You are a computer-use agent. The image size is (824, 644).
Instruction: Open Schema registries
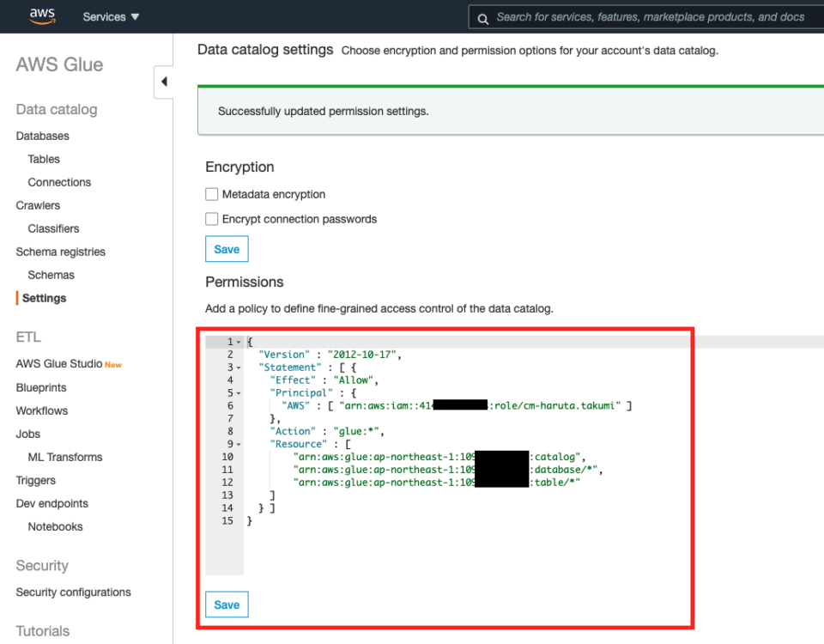tap(60, 252)
